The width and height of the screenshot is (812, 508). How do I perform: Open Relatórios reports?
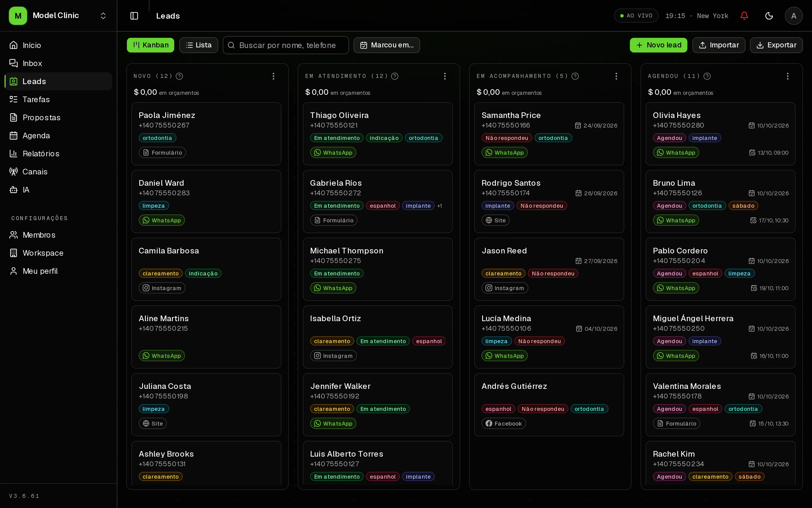pos(58,154)
